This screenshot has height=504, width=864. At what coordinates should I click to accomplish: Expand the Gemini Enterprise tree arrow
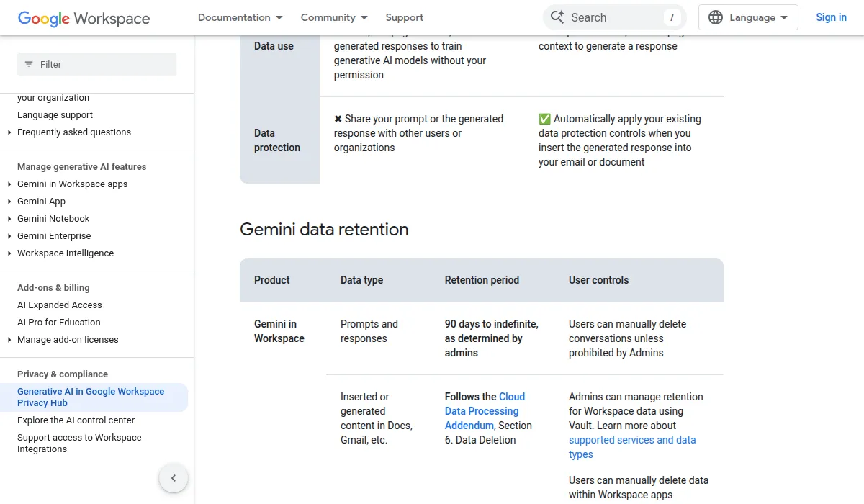click(x=9, y=236)
